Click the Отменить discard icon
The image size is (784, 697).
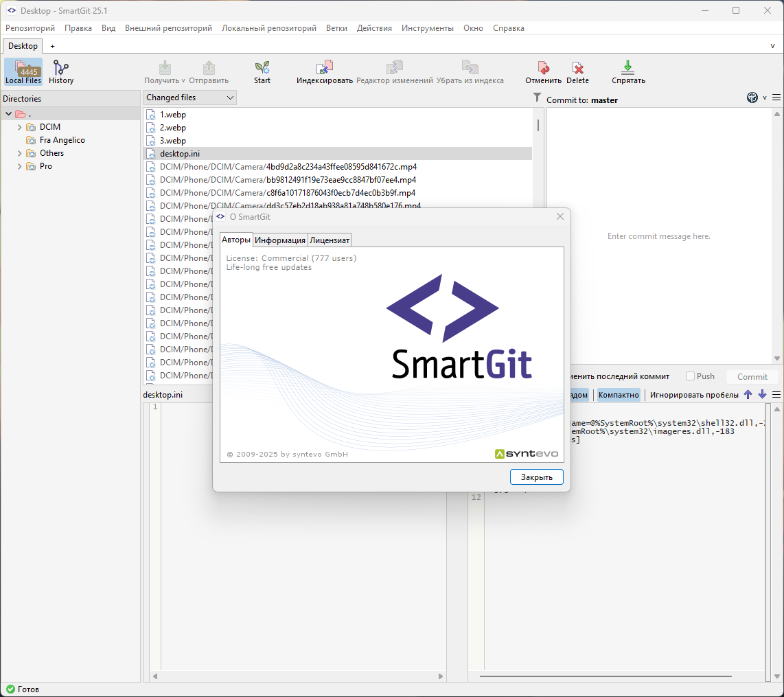tap(543, 72)
